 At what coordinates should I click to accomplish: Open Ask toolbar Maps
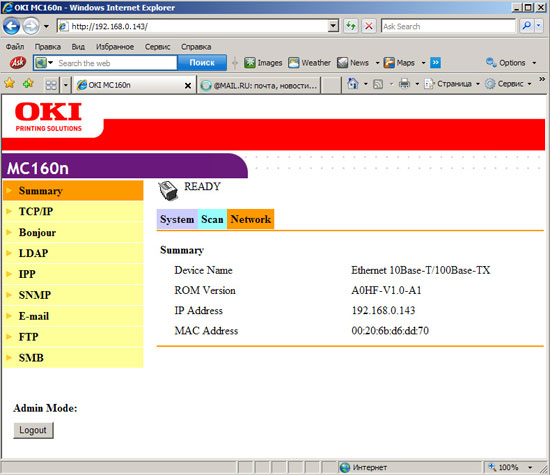point(399,63)
